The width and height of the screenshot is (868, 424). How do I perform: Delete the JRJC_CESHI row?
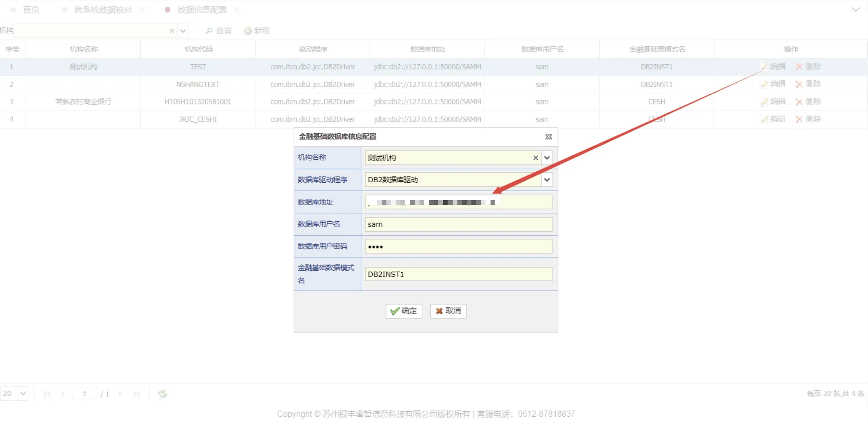[x=808, y=119]
